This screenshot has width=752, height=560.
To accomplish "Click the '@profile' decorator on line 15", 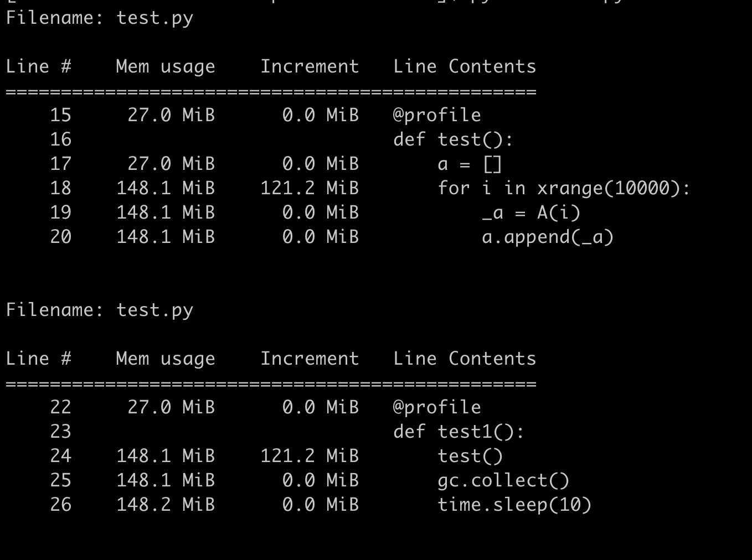I will click(x=437, y=115).
